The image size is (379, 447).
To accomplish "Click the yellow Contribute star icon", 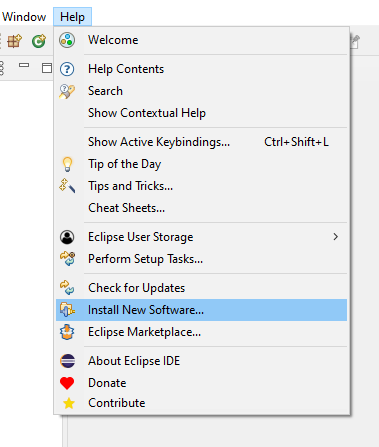I will (69, 403).
